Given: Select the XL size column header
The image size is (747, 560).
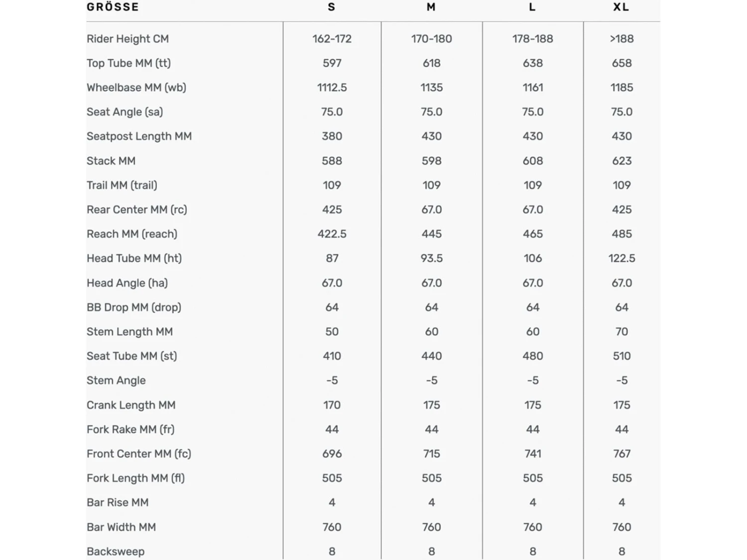Looking at the screenshot, I should point(621,7).
